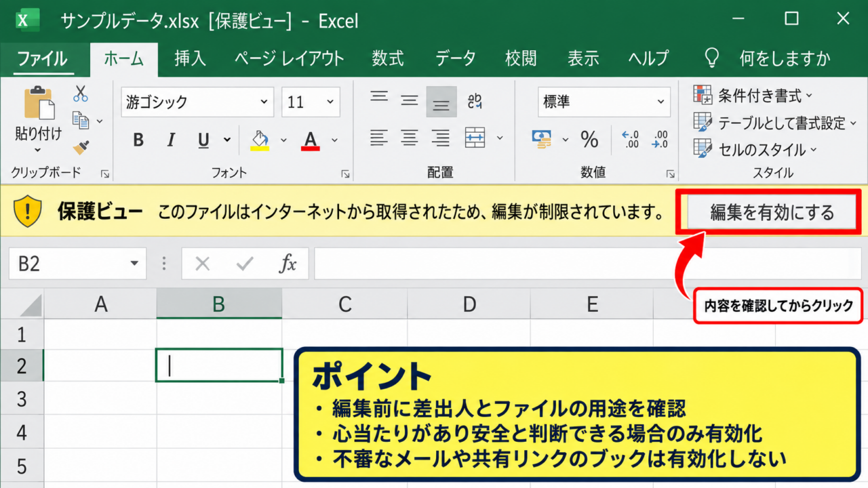Switch to the データ tab
The image size is (868, 488).
tap(456, 58)
